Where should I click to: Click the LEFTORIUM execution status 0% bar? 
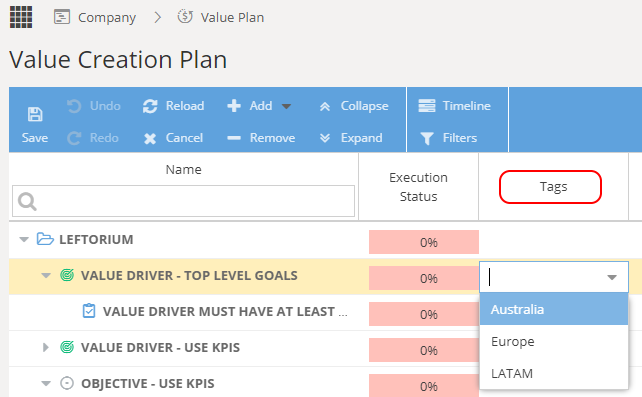tap(424, 242)
